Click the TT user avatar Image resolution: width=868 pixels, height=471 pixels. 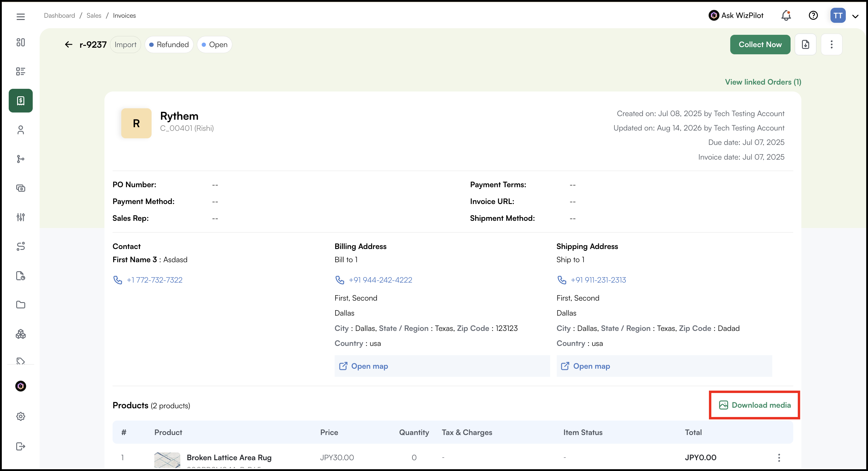tap(838, 16)
